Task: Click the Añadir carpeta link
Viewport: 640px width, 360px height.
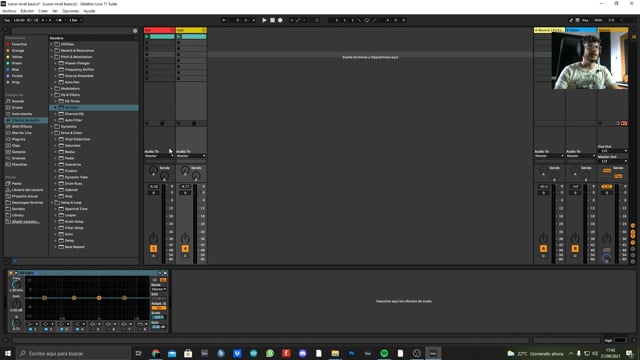Action: 26,222
